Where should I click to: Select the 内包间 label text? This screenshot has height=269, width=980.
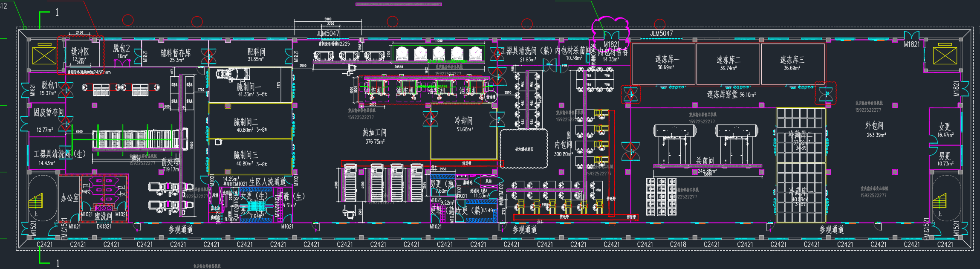[563, 145]
